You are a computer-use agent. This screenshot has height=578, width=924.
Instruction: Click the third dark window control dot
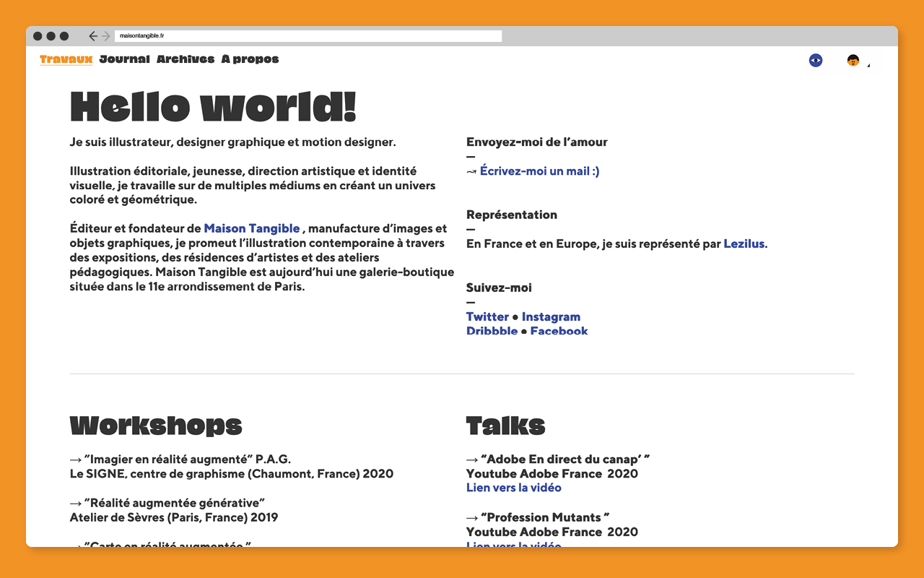[64, 36]
